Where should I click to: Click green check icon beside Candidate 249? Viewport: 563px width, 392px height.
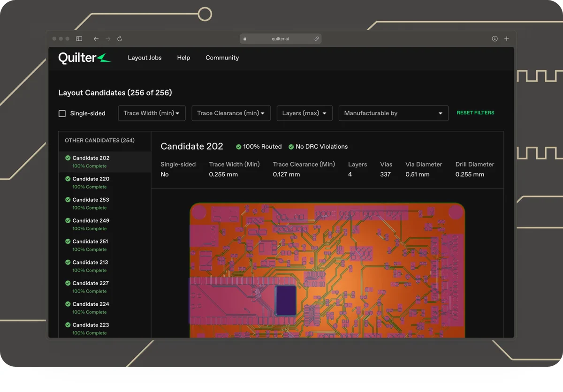point(68,220)
